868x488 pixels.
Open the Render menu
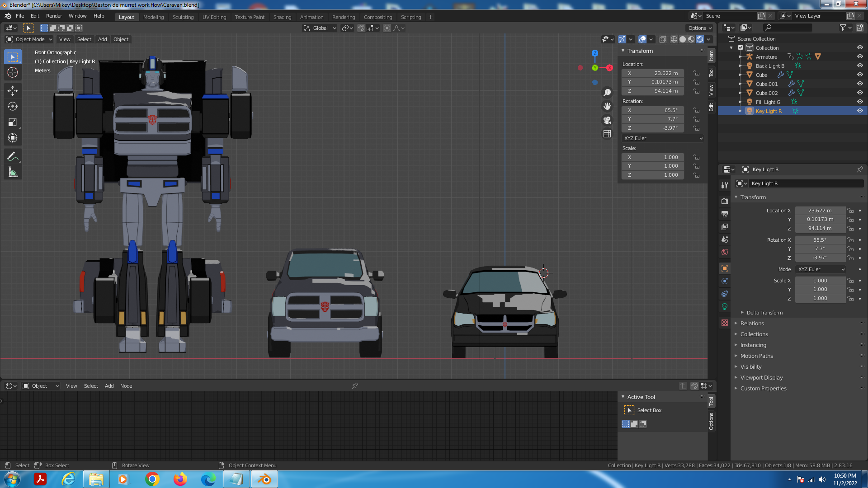pos(54,16)
